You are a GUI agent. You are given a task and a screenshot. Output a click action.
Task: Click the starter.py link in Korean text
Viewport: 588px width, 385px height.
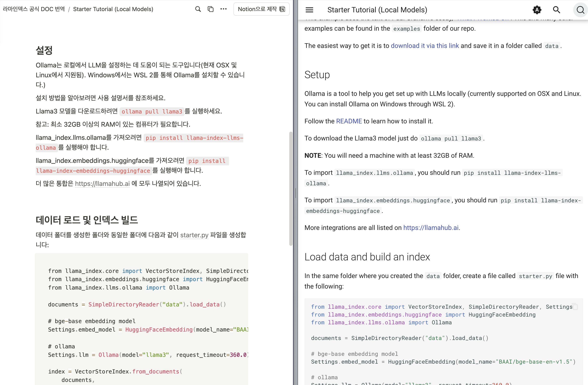[x=194, y=235]
